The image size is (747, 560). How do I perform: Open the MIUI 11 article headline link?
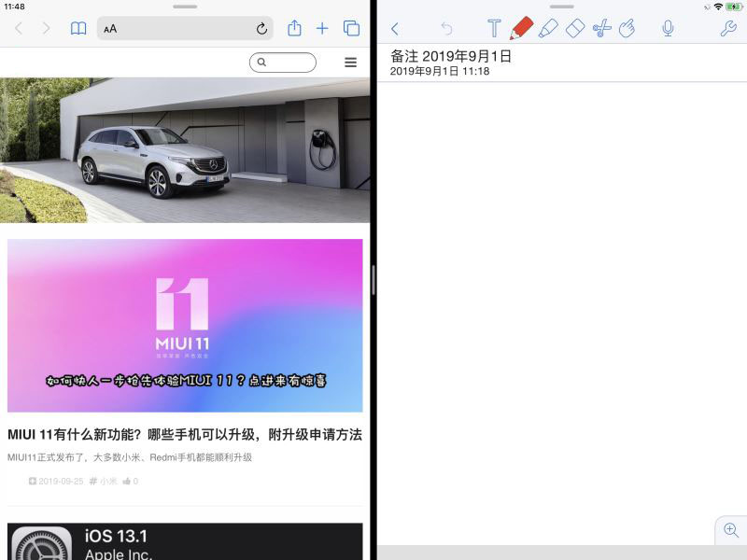click(x=184, y=435)
